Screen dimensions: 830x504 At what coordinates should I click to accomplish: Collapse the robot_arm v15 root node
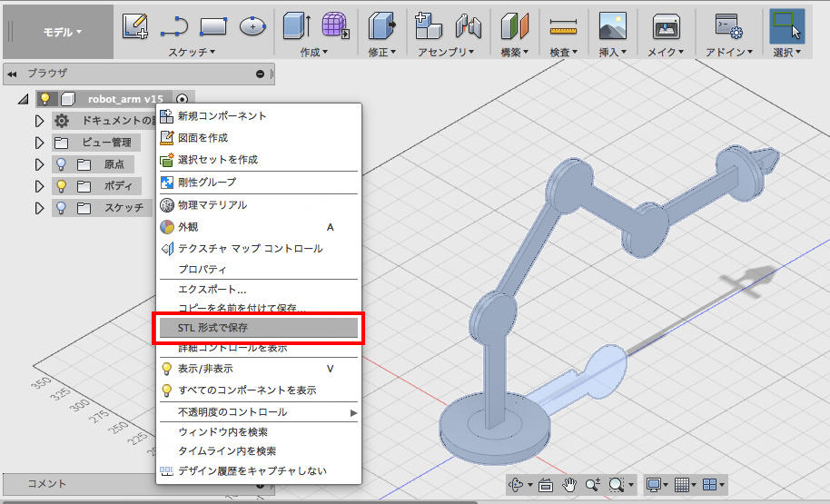[x=23, y=99]
